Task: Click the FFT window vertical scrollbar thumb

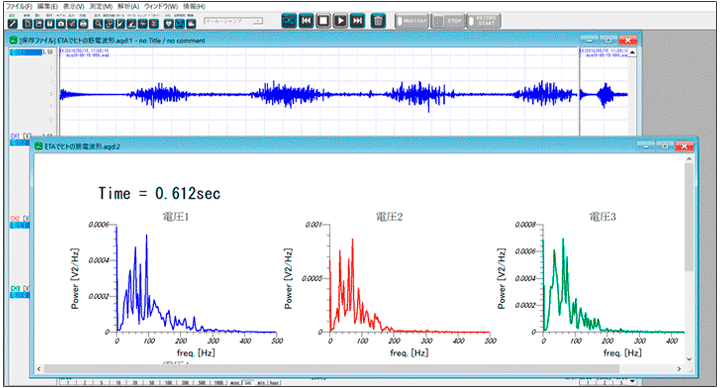Action: [689, 217]
